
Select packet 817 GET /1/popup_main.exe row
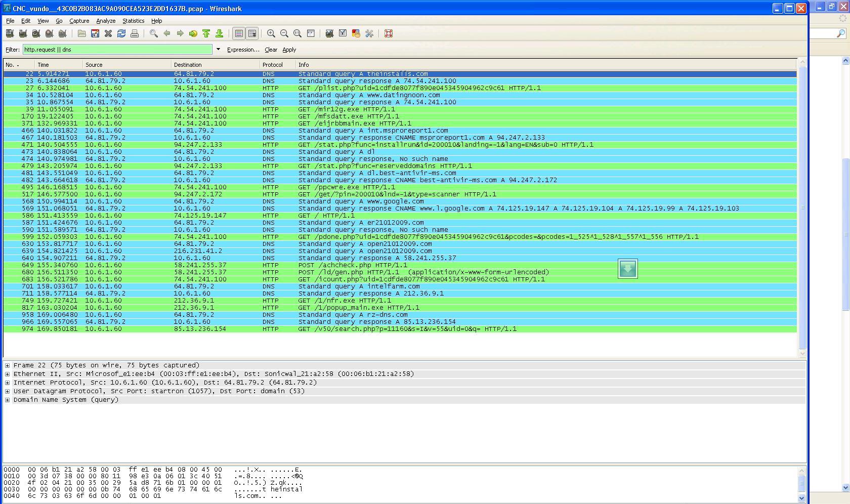400,308
